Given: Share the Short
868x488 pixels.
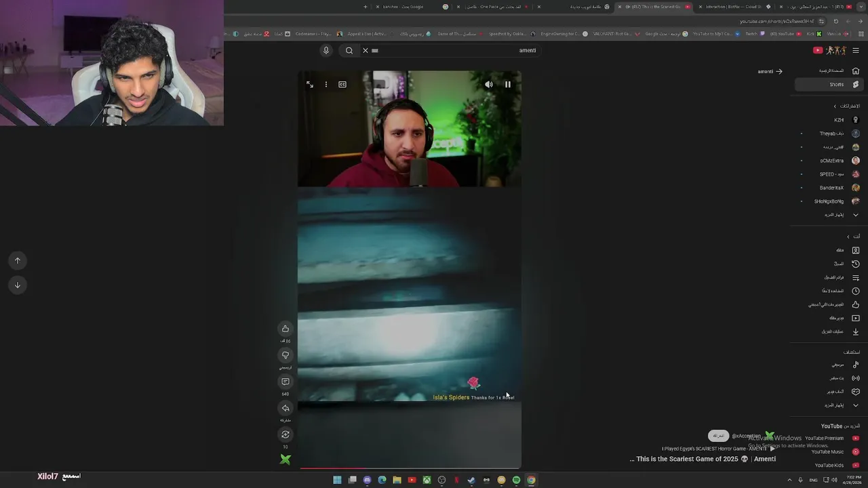Looking at the screenshot, I should [285, 408].
